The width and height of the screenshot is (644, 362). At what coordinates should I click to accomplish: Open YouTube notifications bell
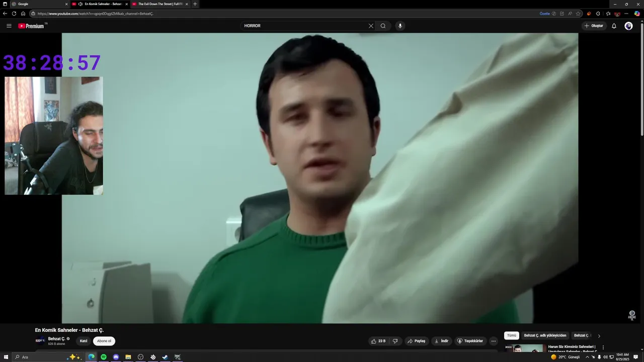tap(614, 26)
